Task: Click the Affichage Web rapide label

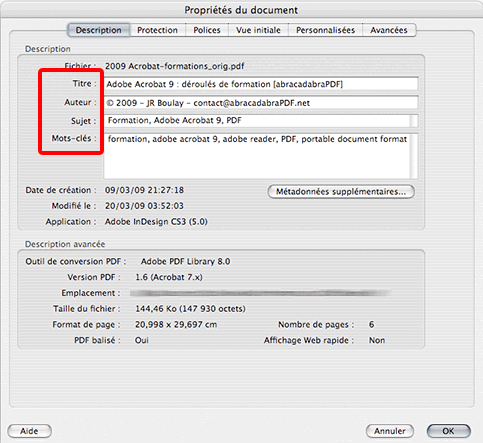Action: [309, 340]
